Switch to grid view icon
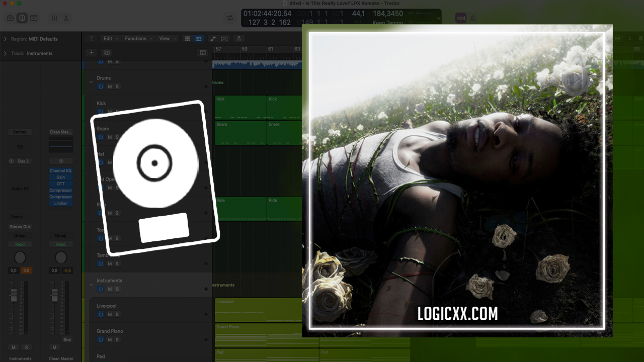 (x=188, y=39)
